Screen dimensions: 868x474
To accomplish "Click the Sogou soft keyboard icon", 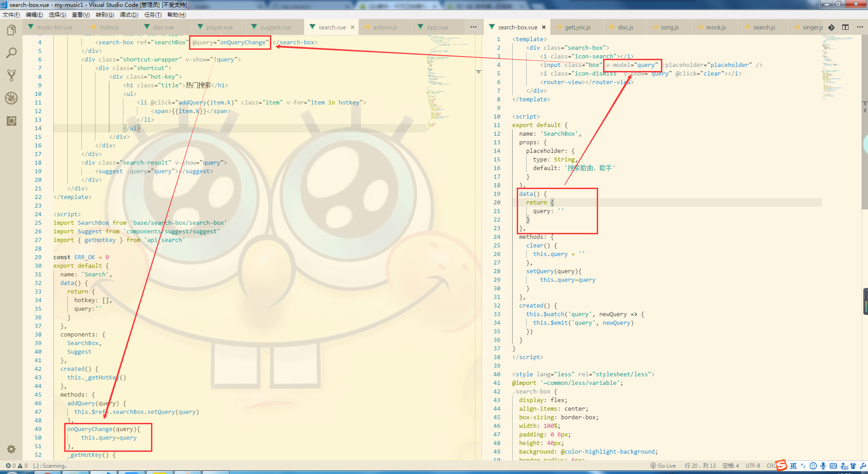I will pos(833,466).
